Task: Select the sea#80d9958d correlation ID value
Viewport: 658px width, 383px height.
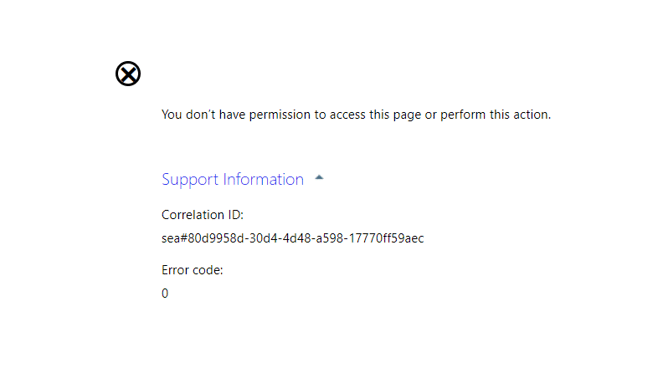Action: [x=292, y=238]
